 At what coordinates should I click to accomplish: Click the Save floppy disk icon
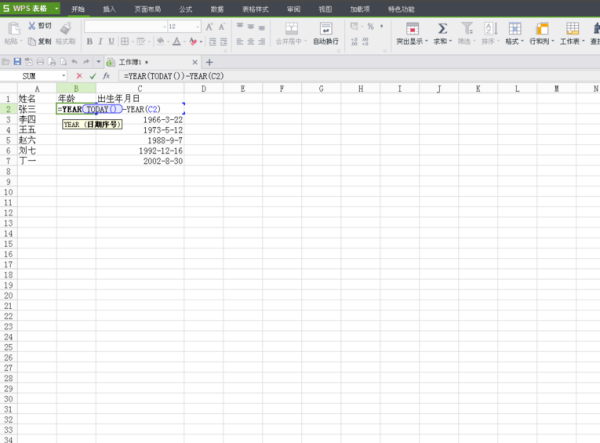[17, 62]
